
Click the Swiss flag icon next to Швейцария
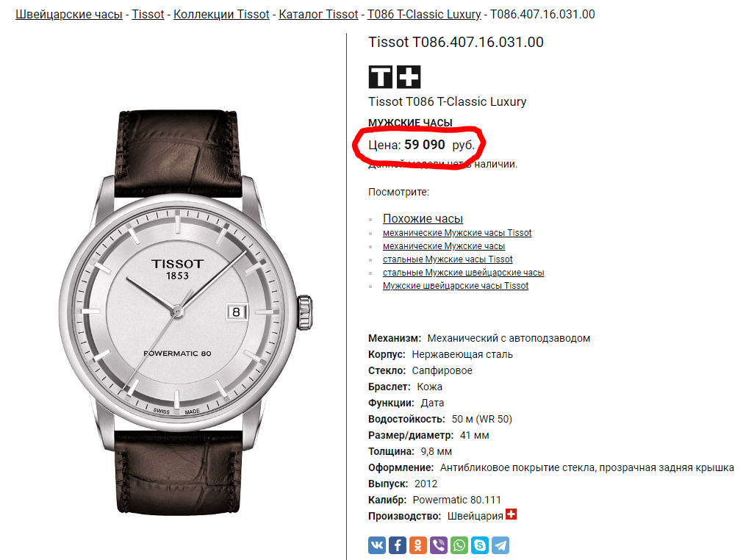click(512, 514)
